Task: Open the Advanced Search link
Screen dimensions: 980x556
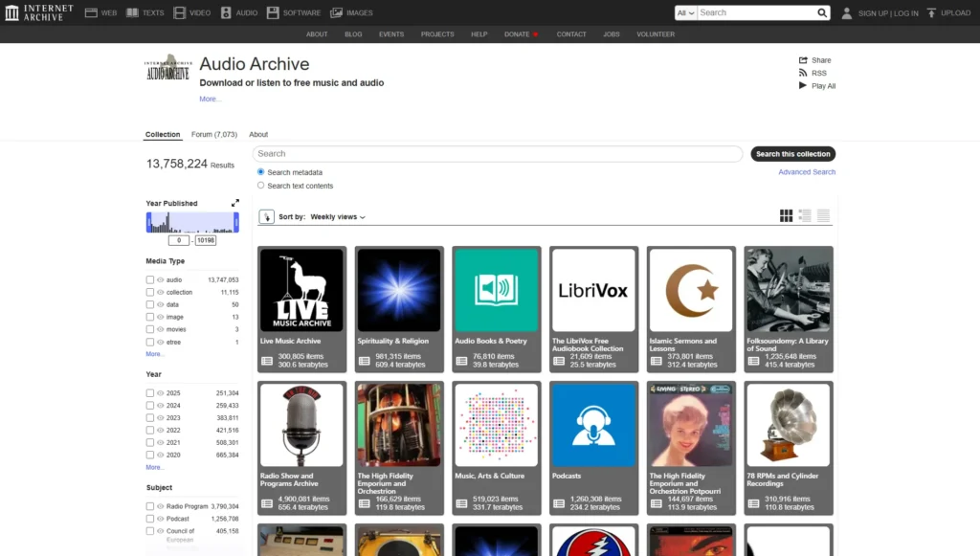Action: [807, 172]
